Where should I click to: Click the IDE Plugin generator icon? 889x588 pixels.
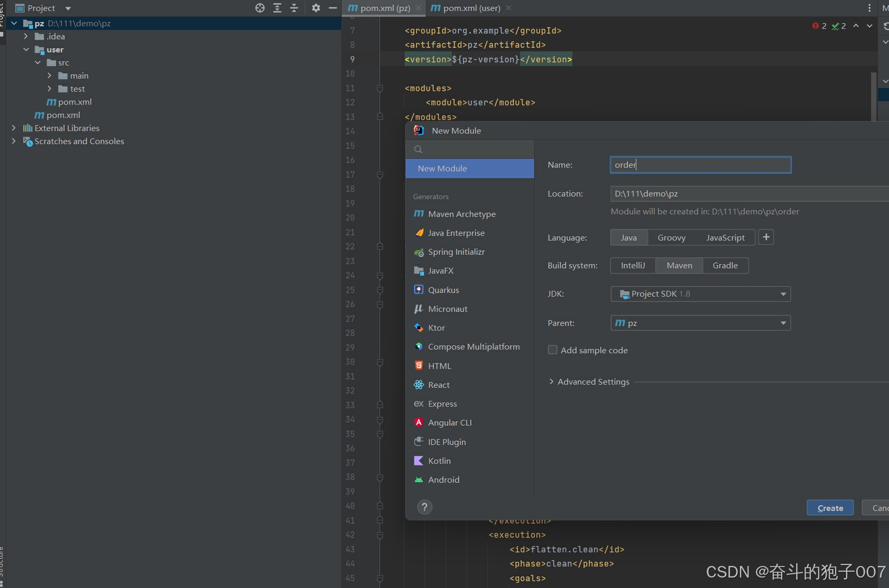pyautogui.click(x=419, y=442)
